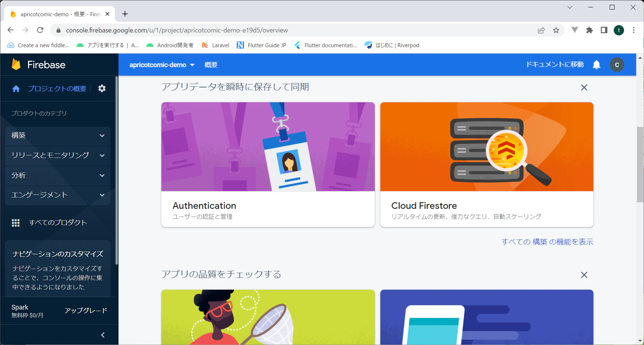Viewport: 644px width, 345px height.
Task: Open the アプリを実行する bookmark
Action: tap(107, 45)
